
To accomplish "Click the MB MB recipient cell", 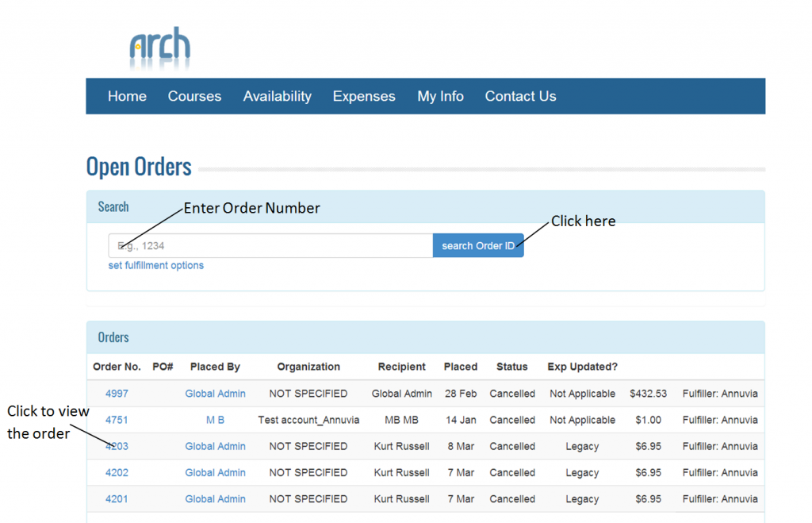I will (x=401, y=420).
